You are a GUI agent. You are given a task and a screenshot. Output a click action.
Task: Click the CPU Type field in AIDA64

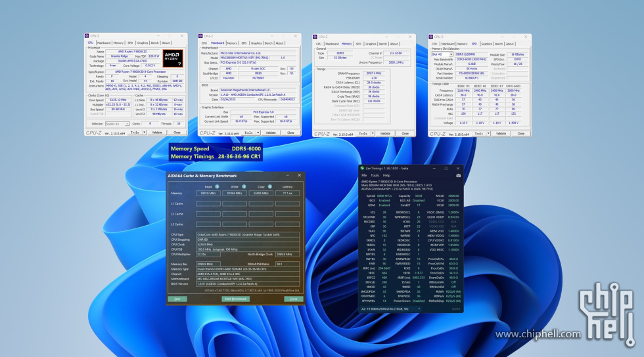248,235
